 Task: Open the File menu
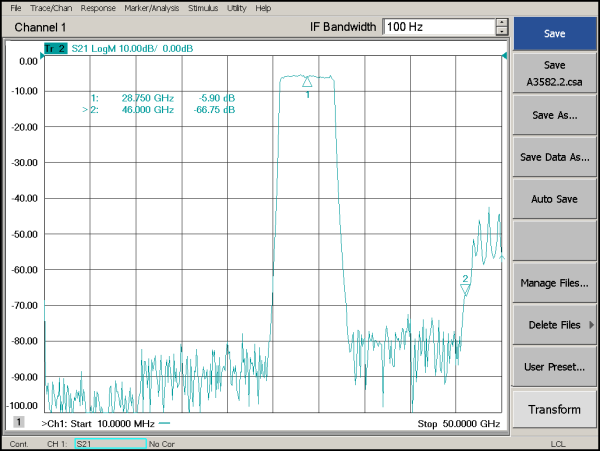click(16, 8)
